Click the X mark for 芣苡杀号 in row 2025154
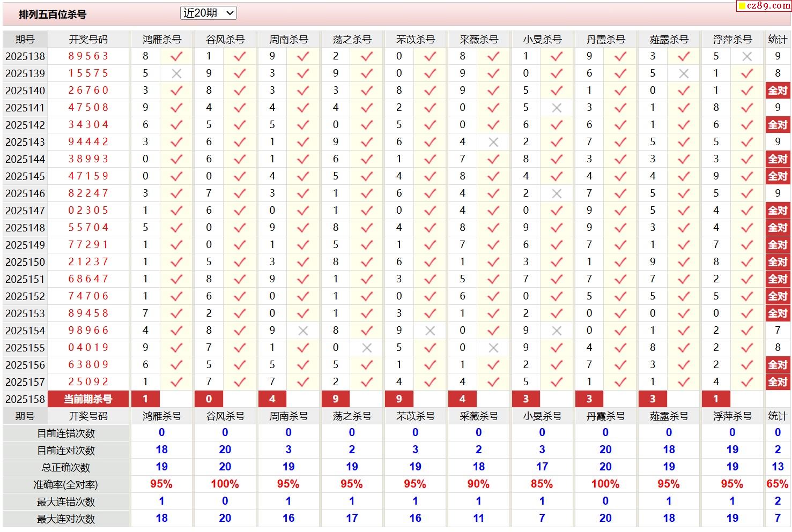Viewport: 792px width, 532px height. tap(430, 331)
